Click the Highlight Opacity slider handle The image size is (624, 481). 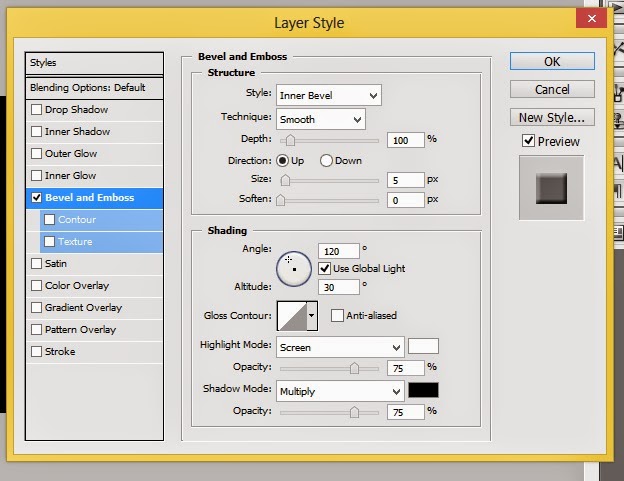[x=354, y=368]
